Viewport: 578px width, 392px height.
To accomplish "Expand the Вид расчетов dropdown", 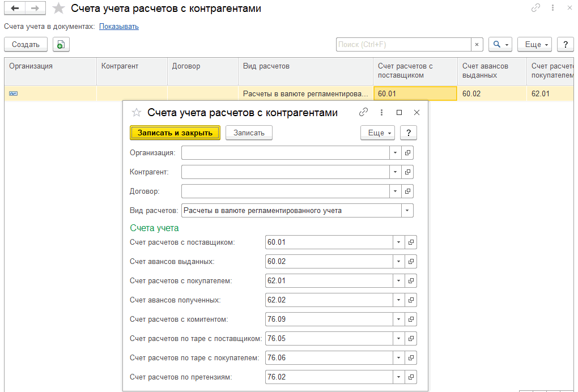I will click(x=407, y=211).
